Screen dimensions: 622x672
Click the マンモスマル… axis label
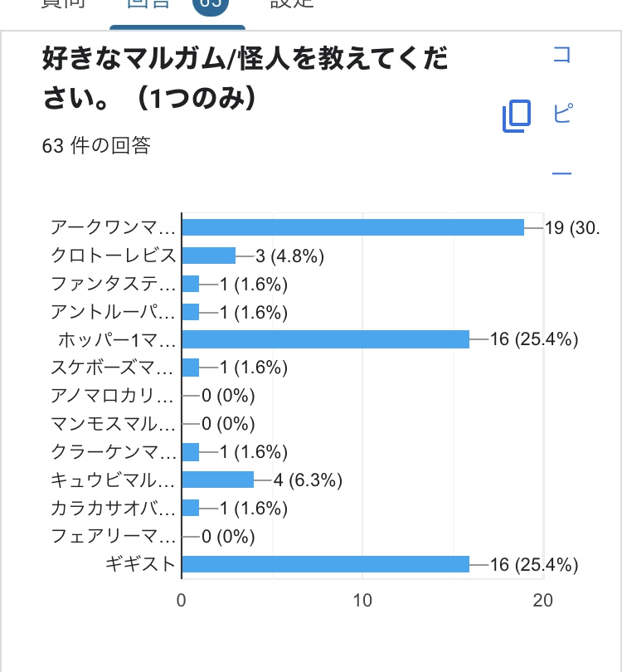[x=114, y=424]
